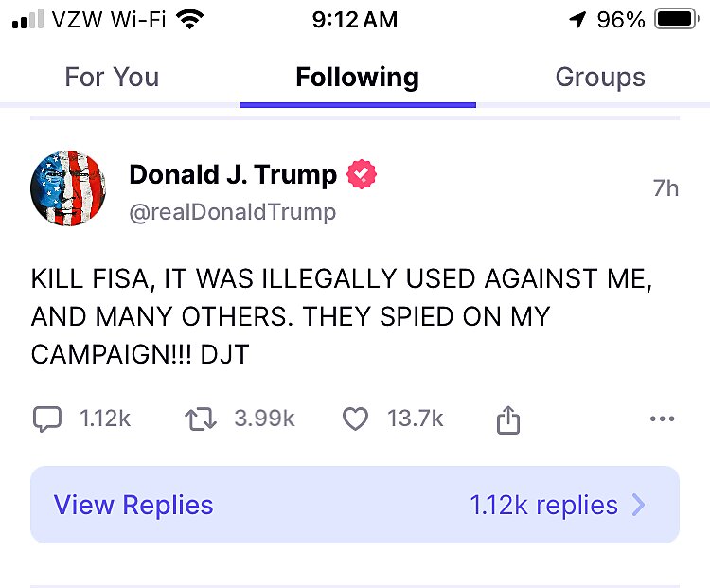
Task: Click the red verified badge
Action: coord(362,174)
